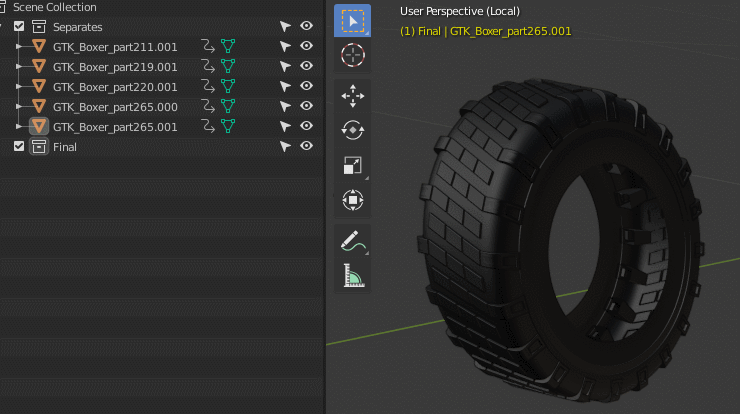Select the Final collection name

coord(65,147)
